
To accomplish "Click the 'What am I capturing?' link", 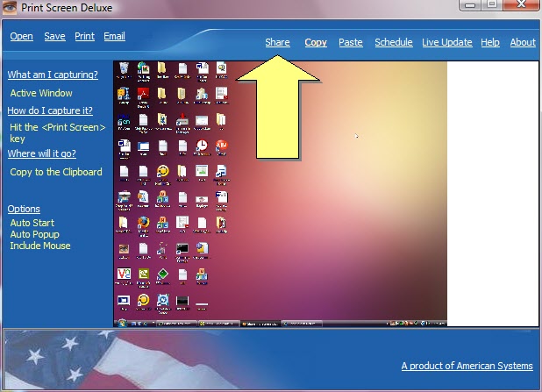I will [53, 75].
